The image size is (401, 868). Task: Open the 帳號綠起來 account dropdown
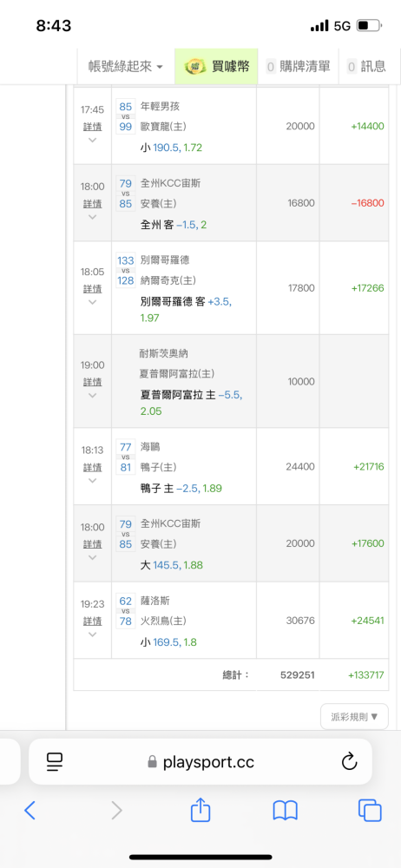pos(126,67)
